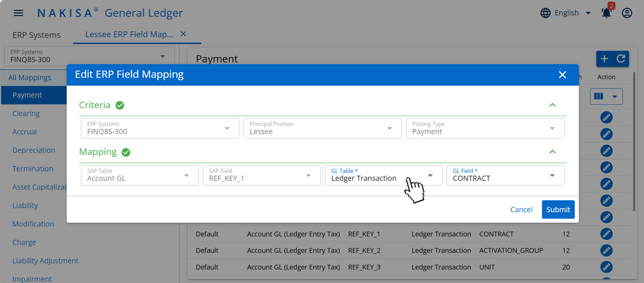644x283 pixels.
Task: Open the GL Table dropdown showing Ledger Transaction
Action: [x=430, y=175]
